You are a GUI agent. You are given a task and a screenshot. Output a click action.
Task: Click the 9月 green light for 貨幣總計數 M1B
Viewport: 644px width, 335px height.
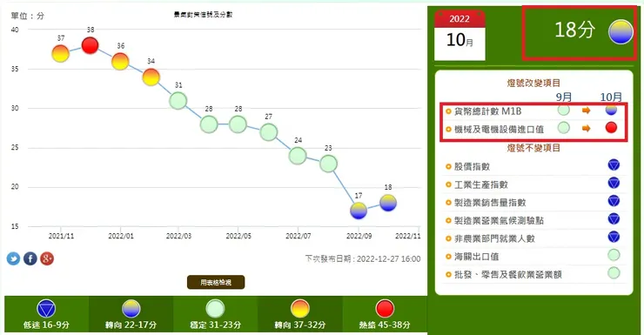pos(564,110)
